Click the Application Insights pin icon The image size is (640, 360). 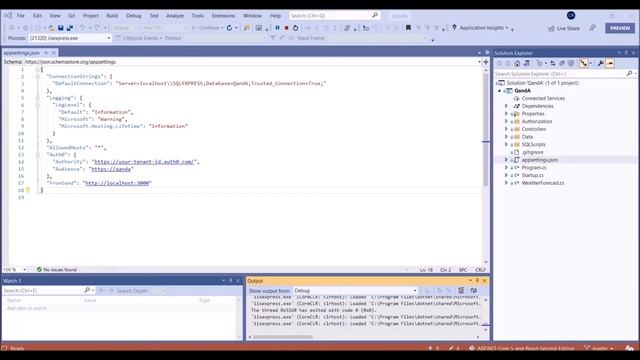454,27
